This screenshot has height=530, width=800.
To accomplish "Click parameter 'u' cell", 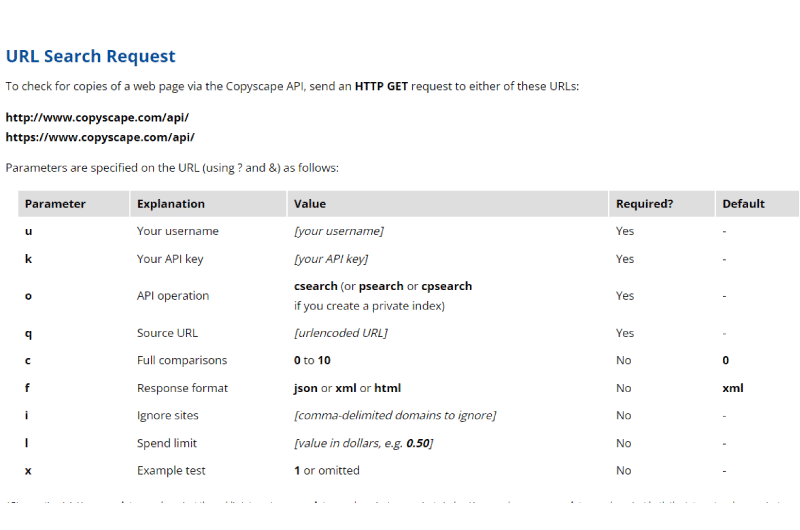I will pyautogui.click(x=29, y=231).
